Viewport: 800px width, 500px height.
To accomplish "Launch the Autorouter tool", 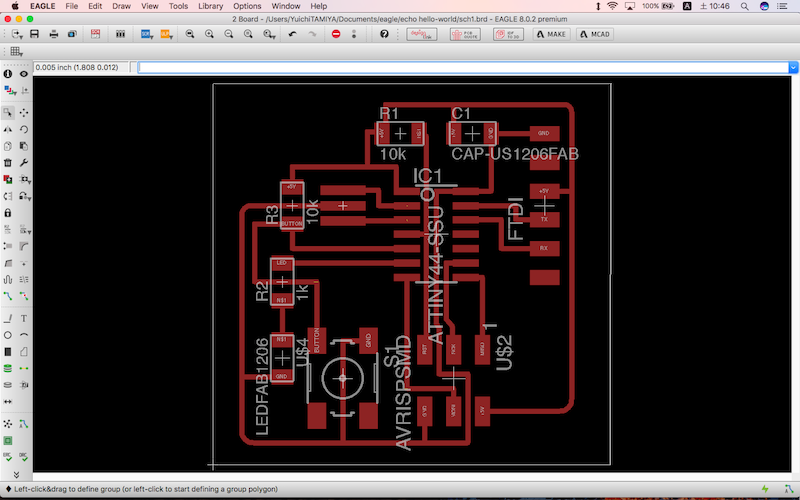I will (x=23, y=424).
